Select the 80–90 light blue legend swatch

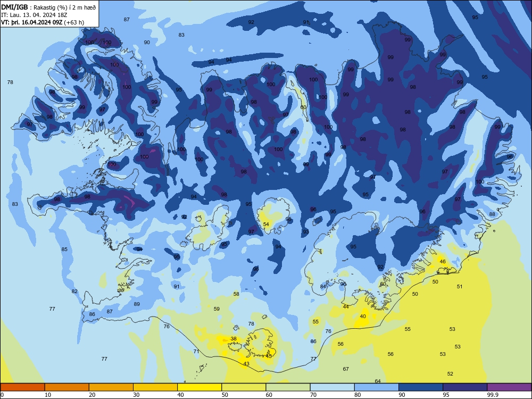[x=377, y=387]
